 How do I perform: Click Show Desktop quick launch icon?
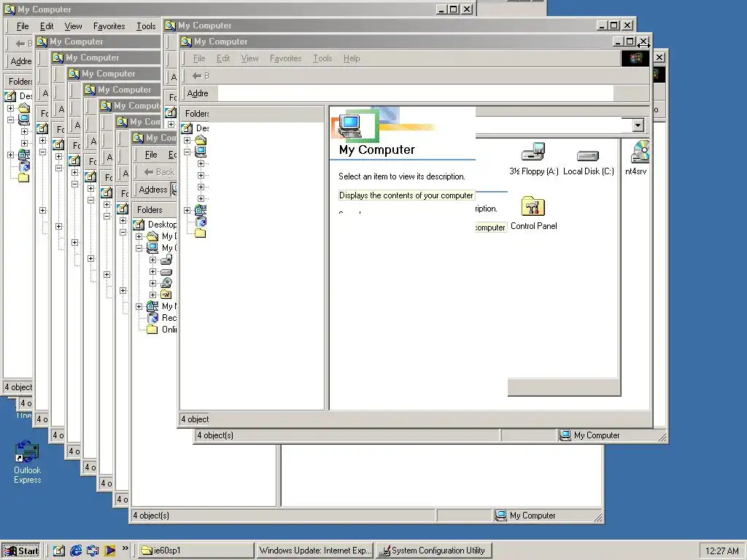tap(58, 551)
